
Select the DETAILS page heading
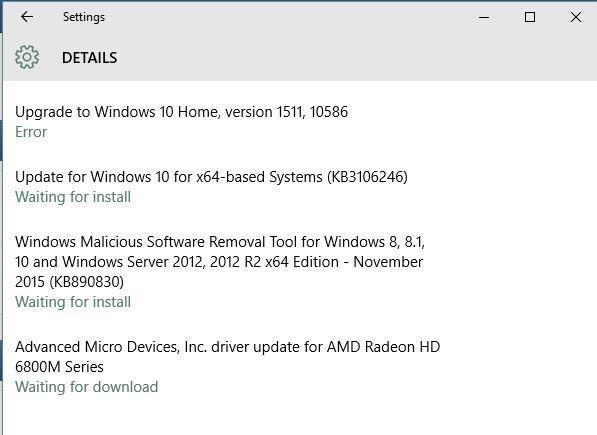pos(89,57)
